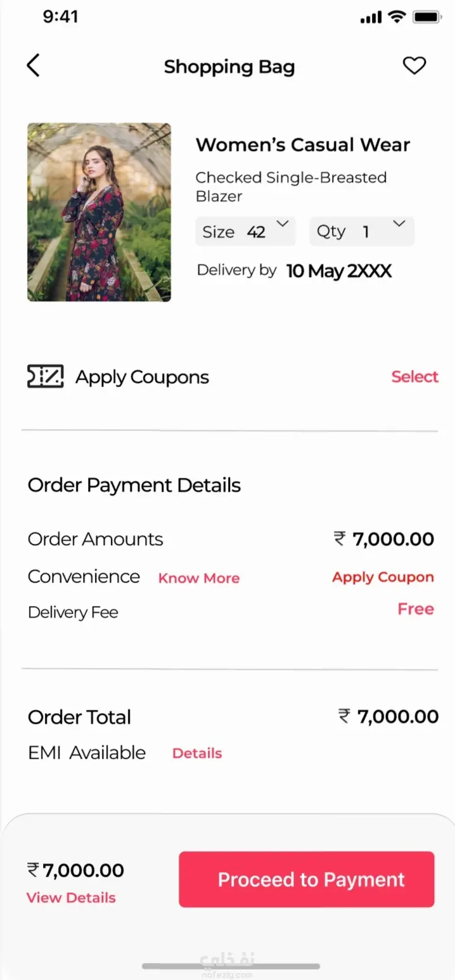
Task: Tap the heart wishlist icon
Action: coord(414,66)
